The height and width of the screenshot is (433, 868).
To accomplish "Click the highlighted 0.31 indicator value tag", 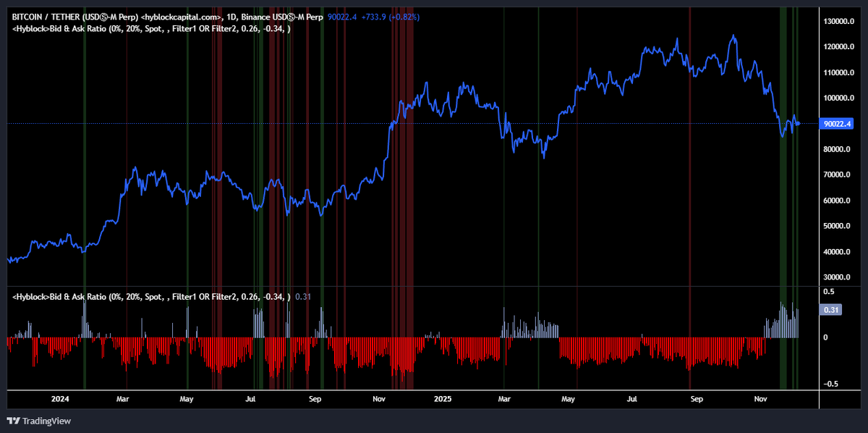I will click(830, 310).
